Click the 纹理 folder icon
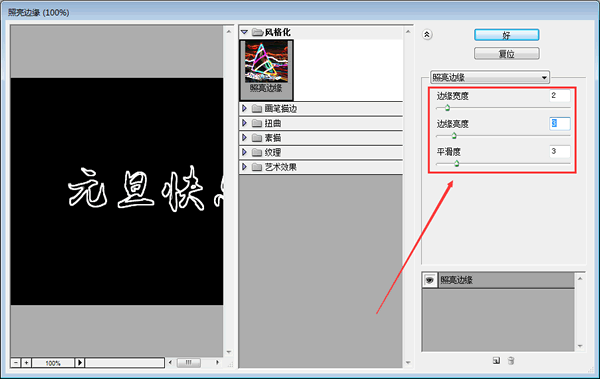 pos(257,152)
